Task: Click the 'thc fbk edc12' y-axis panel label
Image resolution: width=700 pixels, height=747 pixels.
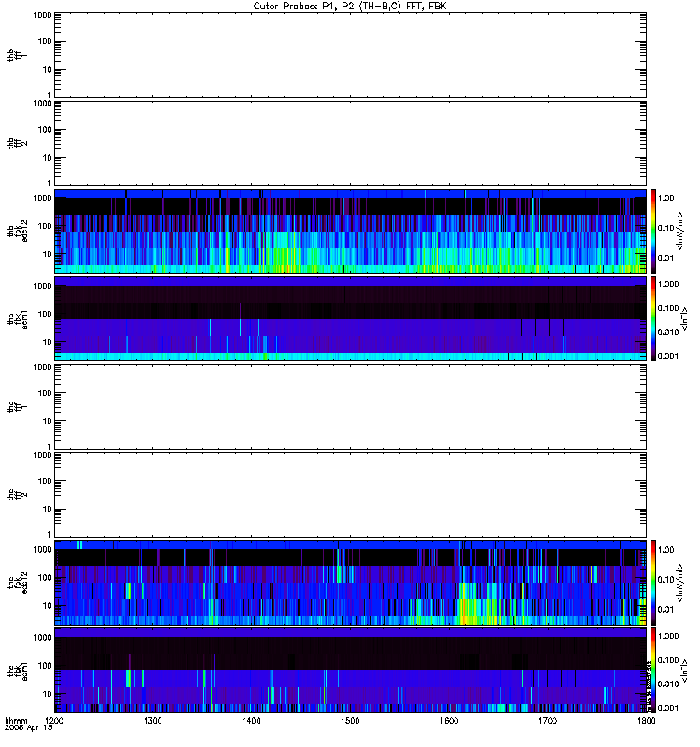Action: click(18, 583)
